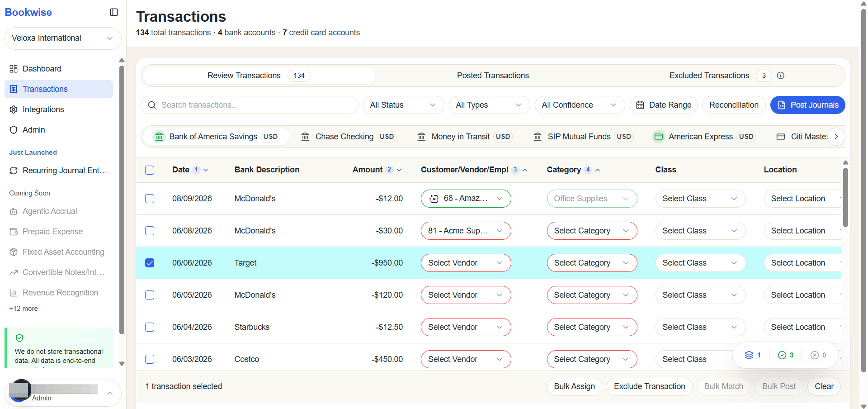
Task: Uncheck the Target transaction row
Action: (150, 263)
